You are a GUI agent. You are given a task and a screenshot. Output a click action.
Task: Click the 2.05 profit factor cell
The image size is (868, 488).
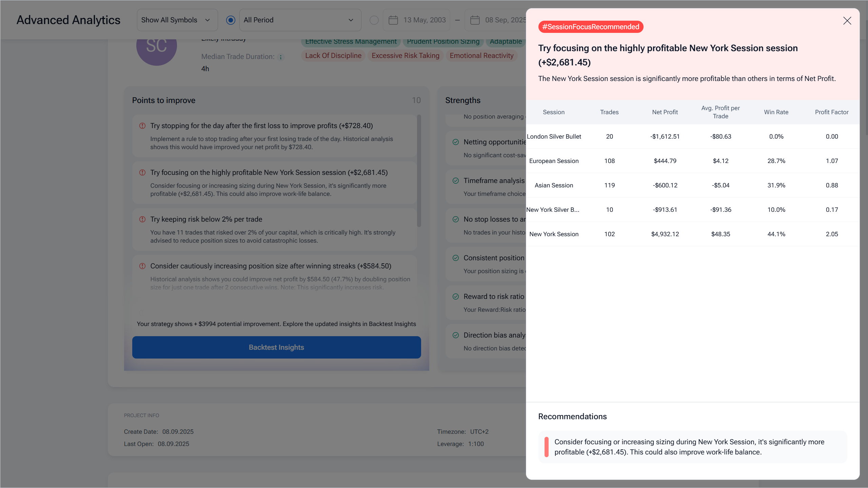tap(832, 234)
